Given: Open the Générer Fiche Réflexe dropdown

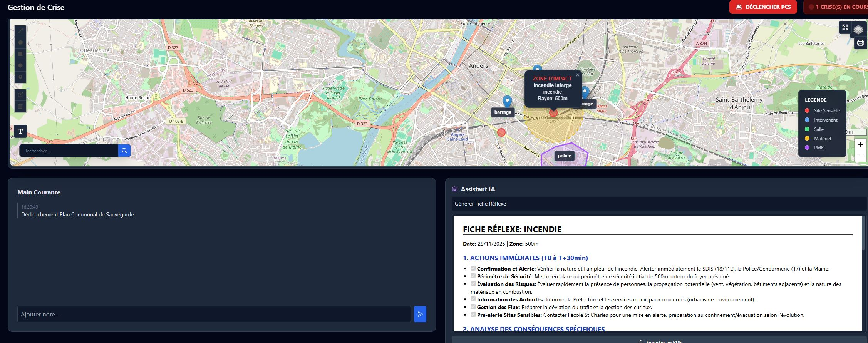Looking at the screenshot, I should pyautogui.click(x=659, y=204).
